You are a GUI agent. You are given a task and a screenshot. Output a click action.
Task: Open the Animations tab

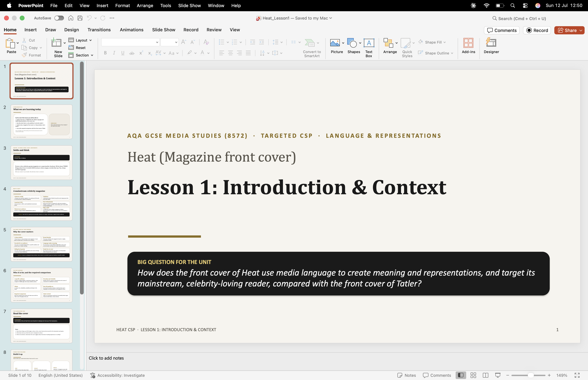click(132, 30)
